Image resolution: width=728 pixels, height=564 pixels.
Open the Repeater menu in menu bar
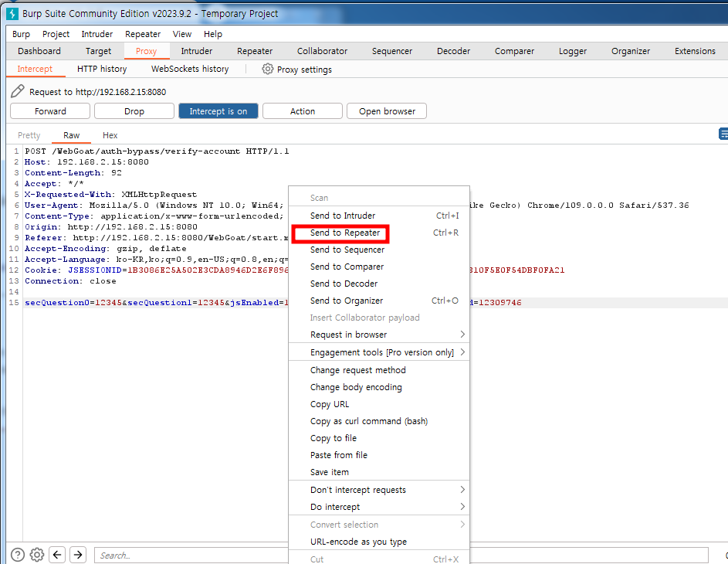click(x=143, y=34)
